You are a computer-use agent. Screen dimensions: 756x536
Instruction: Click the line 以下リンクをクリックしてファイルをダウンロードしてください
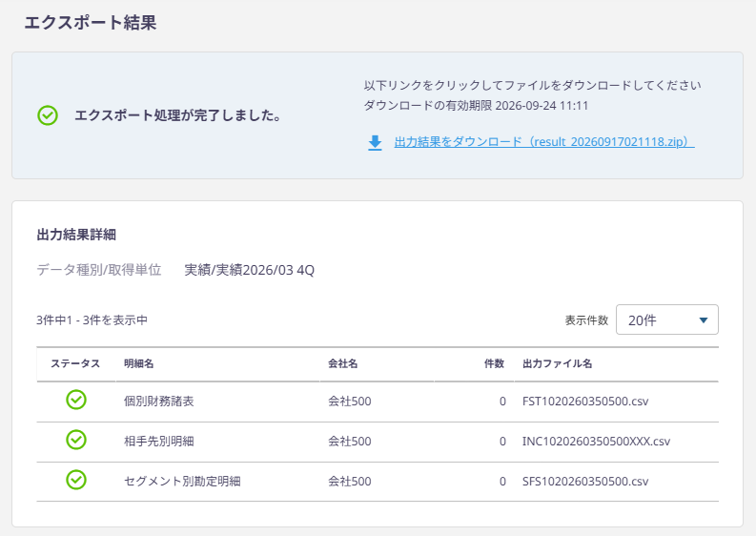pos(532,86)
